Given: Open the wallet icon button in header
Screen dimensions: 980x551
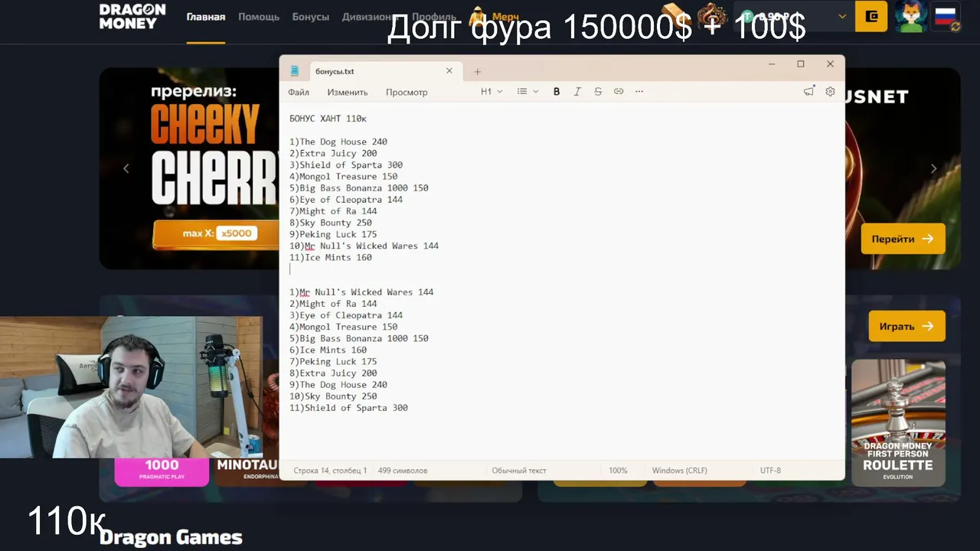Looking at the screenshot, I should point(871,16).
